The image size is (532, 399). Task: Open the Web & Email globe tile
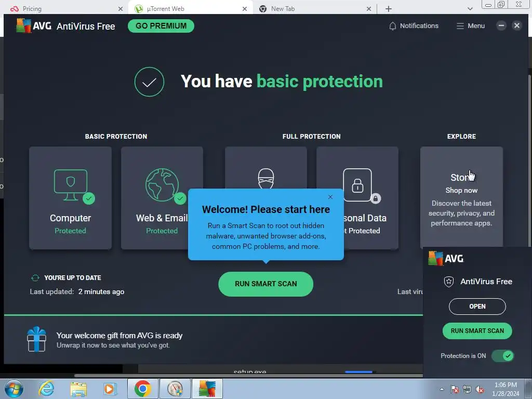coord(162,198)
